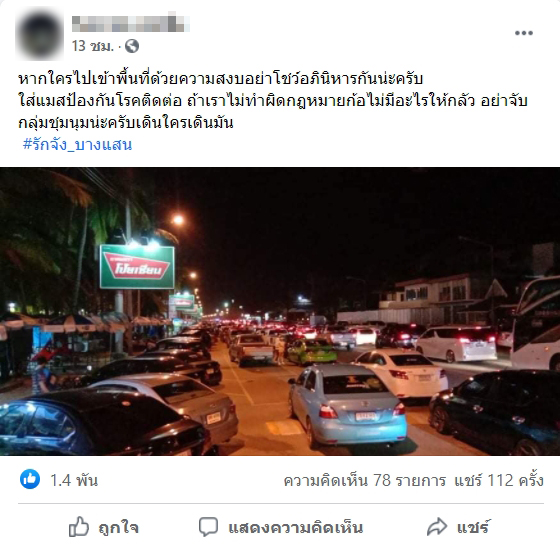Toggle the ถูกใจ like button
560x548 pixels.
click(x=104, y=527)
